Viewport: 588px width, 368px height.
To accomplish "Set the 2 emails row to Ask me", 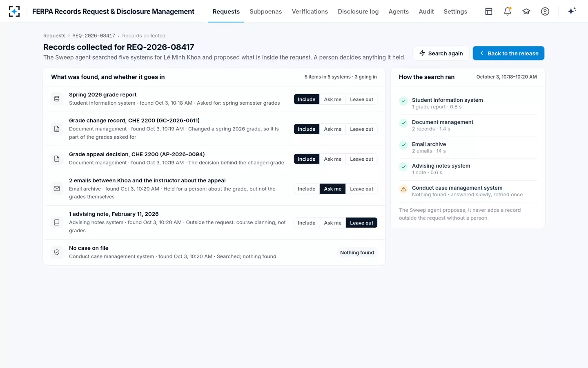I will (x=333, y=189).
